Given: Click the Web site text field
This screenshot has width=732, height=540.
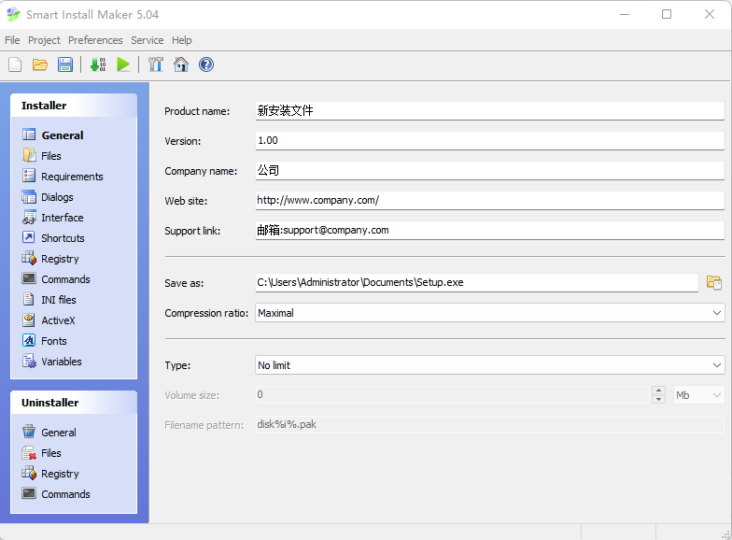Looking at the screenshot, I should pos(488,200).
